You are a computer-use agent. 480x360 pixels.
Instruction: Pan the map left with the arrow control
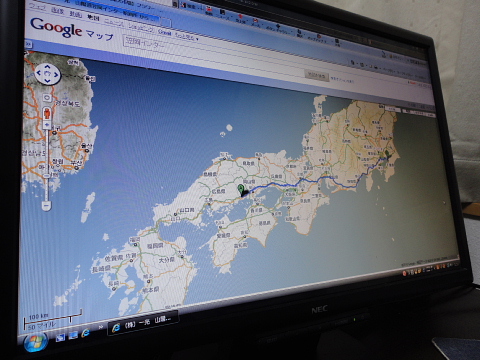(x=38, y=73)
